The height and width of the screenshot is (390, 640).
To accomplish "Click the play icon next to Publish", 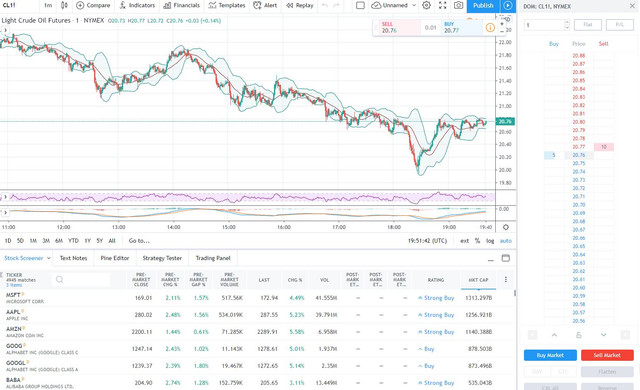I will [507, 5].
